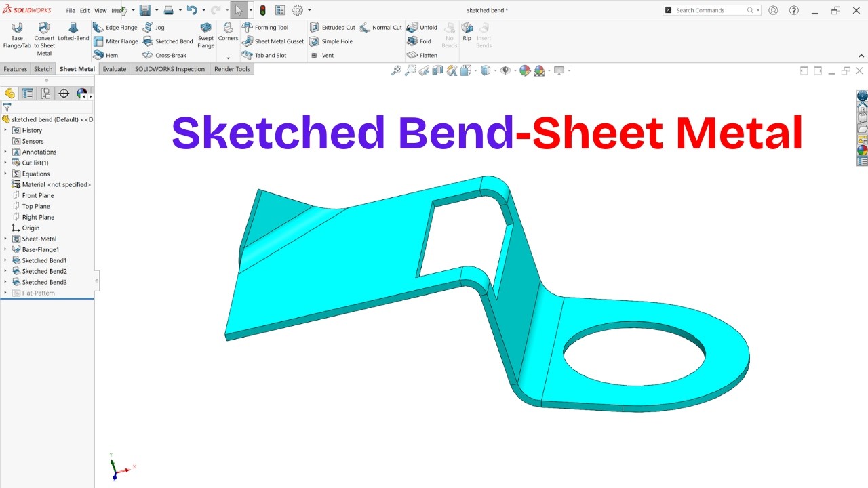
Task: Choose the Lofted-Bend tool
Action: pos(73,32)
